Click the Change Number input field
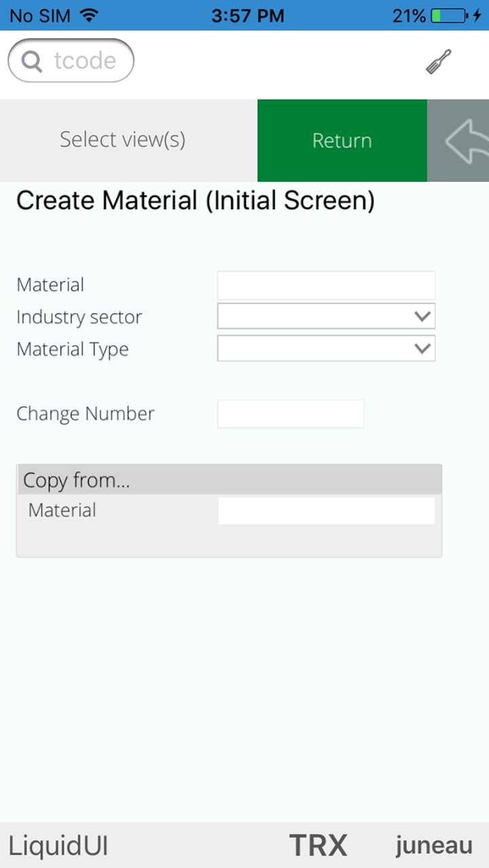The height and width of the screenshot is (868, 489). click(x=291, y=414)
